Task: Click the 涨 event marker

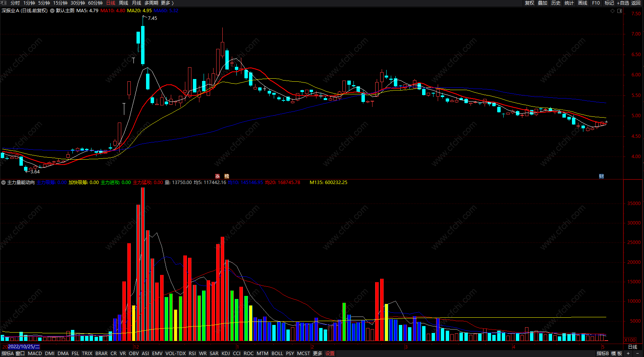Action: click(x=217, y=176)
